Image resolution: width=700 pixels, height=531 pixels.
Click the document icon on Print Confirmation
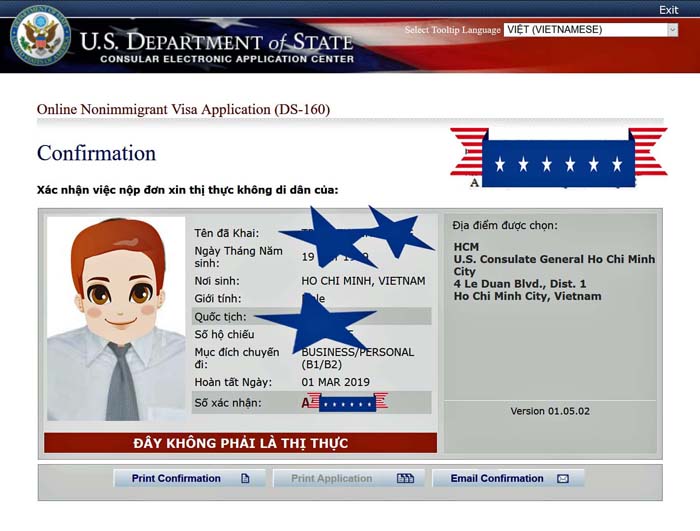point(245,478)
